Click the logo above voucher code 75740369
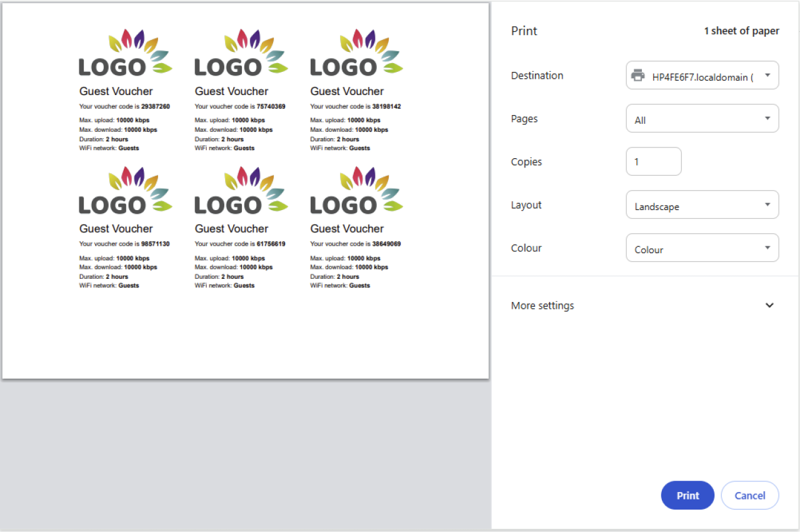This screenshot has height=532, width=800. pos(241,54)
